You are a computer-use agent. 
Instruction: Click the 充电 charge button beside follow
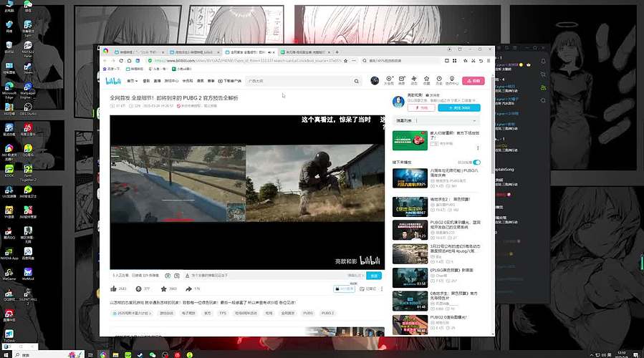[x=421, y=107]
